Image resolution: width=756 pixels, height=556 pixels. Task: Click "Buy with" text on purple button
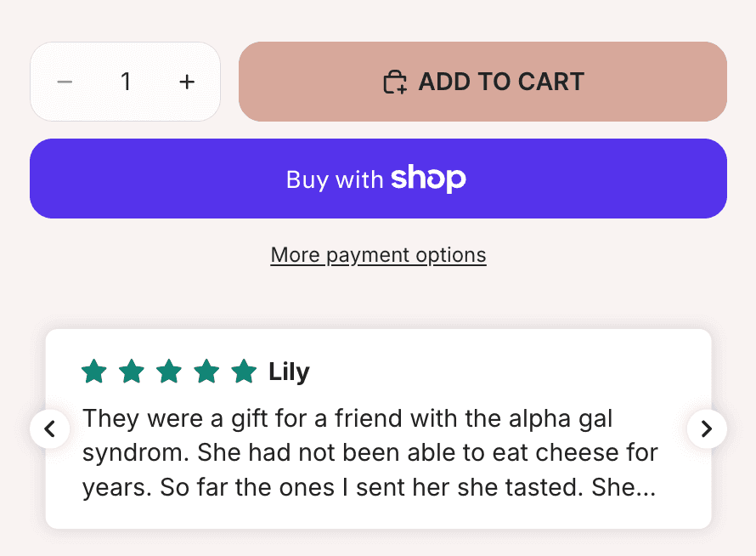(x=335, y=179)
